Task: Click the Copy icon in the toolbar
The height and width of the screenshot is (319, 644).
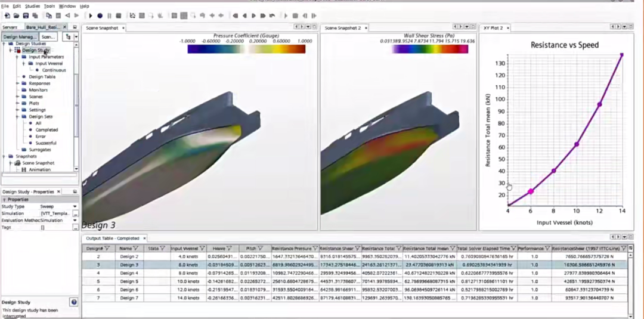Action: 49,16
